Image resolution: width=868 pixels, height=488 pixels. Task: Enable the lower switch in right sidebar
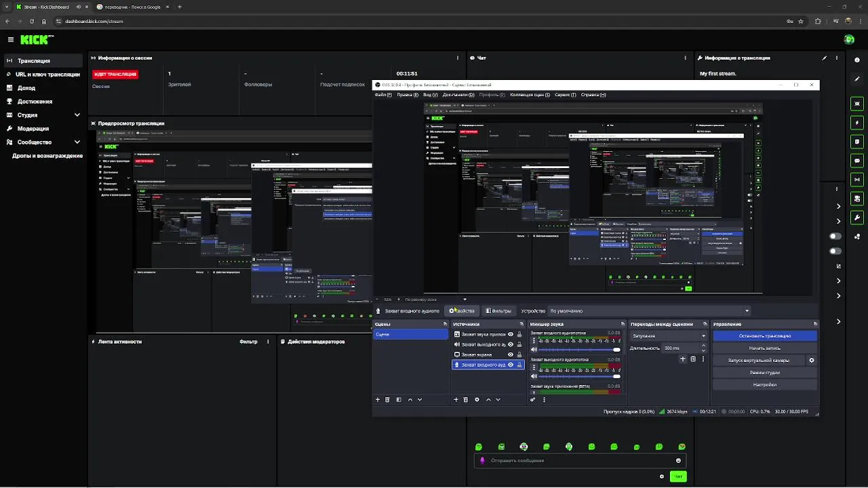(x=835, y=251)
